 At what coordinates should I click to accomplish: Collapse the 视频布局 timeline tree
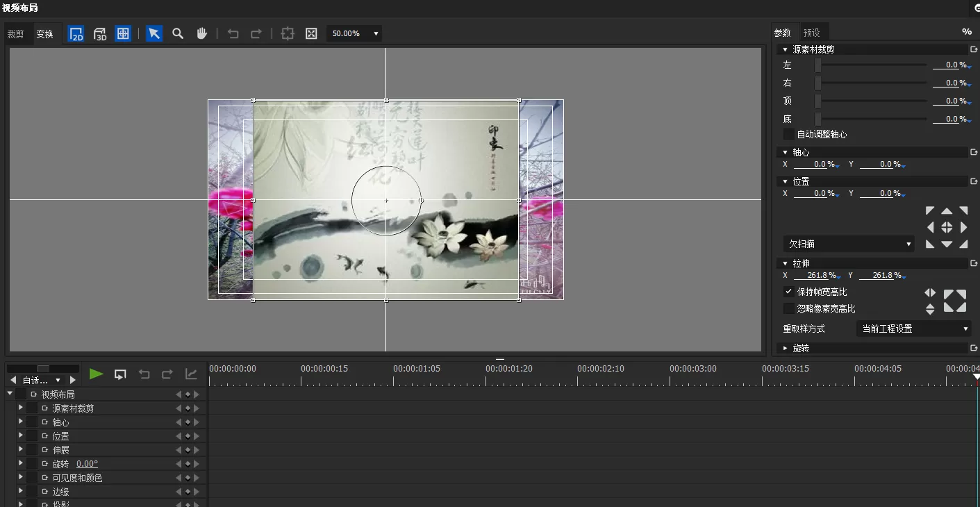tap(10, 394)
